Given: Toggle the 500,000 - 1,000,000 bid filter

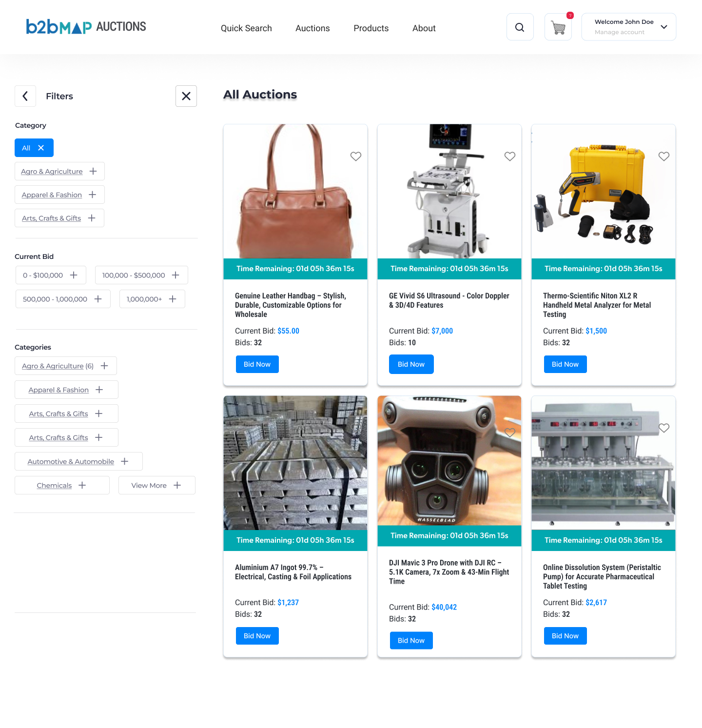Looking at the screenshot, I should click(x=63, y=299).
